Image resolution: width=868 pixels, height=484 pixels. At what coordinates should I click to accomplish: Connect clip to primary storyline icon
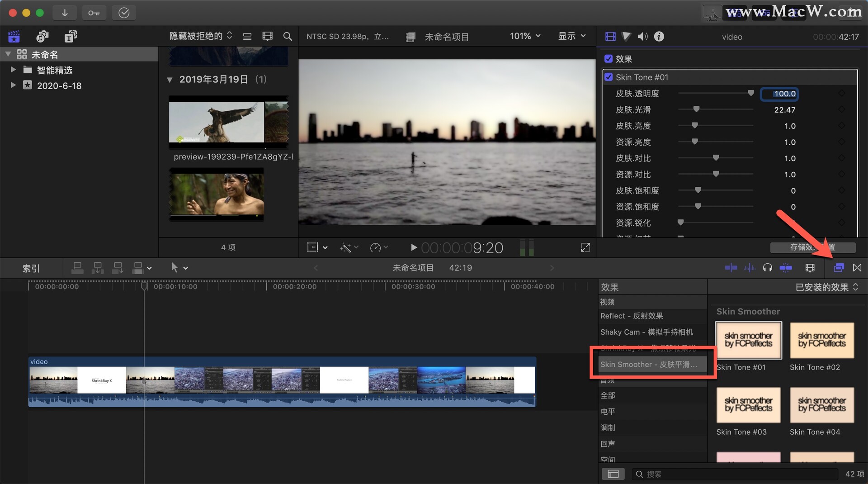click(77, 268)
